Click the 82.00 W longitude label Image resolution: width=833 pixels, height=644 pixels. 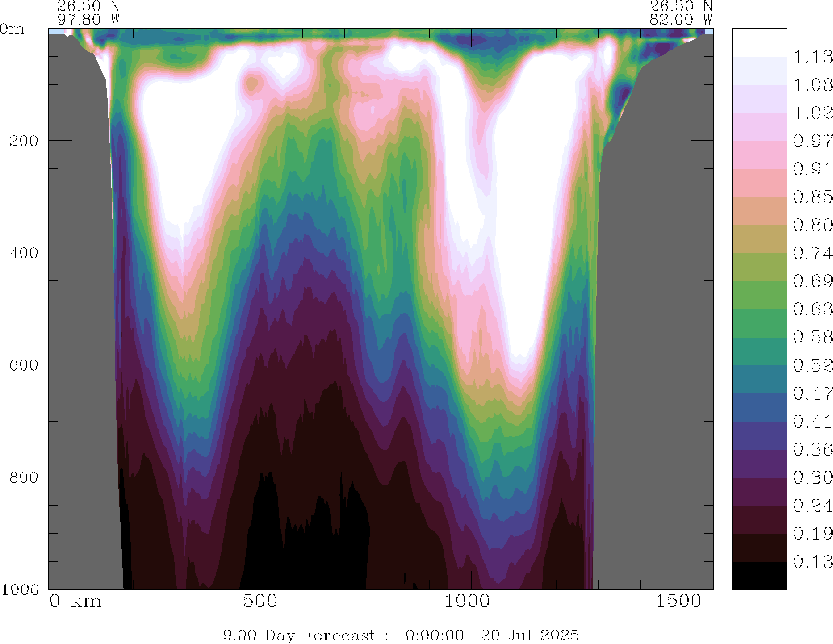pos(681,20)
